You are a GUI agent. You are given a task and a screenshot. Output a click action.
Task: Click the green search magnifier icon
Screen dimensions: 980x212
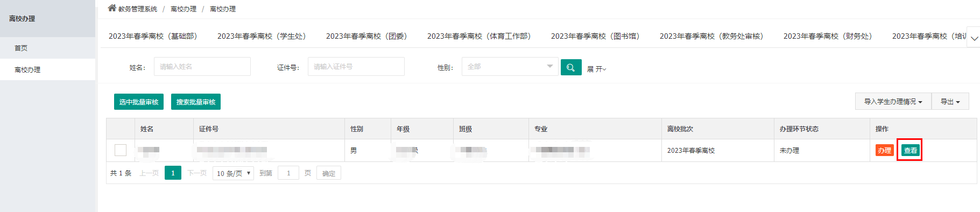[571, 67]
